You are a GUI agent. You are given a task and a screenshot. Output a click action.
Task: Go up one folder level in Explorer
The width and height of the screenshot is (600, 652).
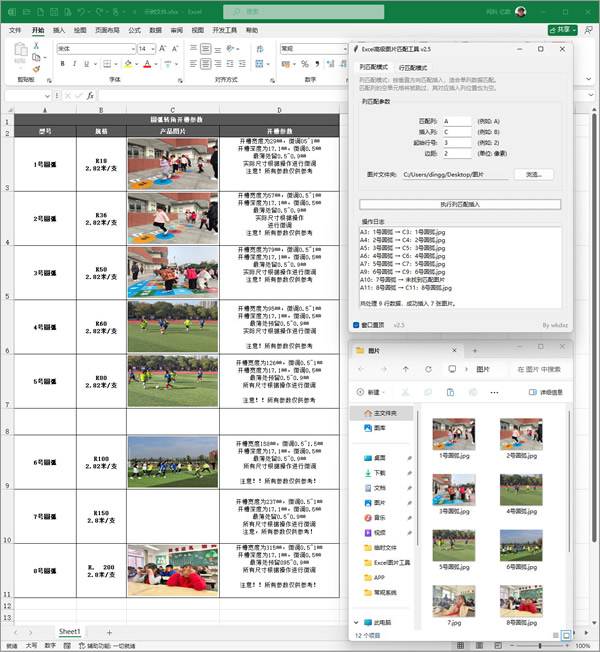pos(405,369)
